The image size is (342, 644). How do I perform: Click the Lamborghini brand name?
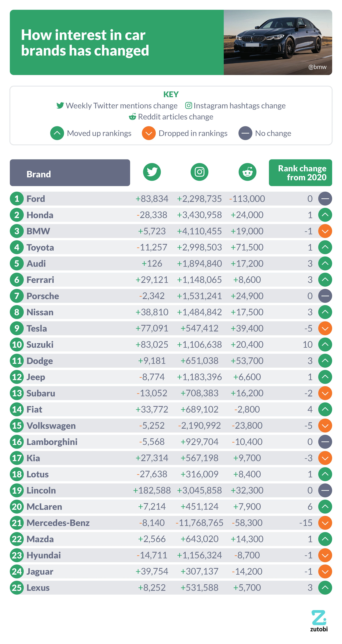(x=52, y=442)
